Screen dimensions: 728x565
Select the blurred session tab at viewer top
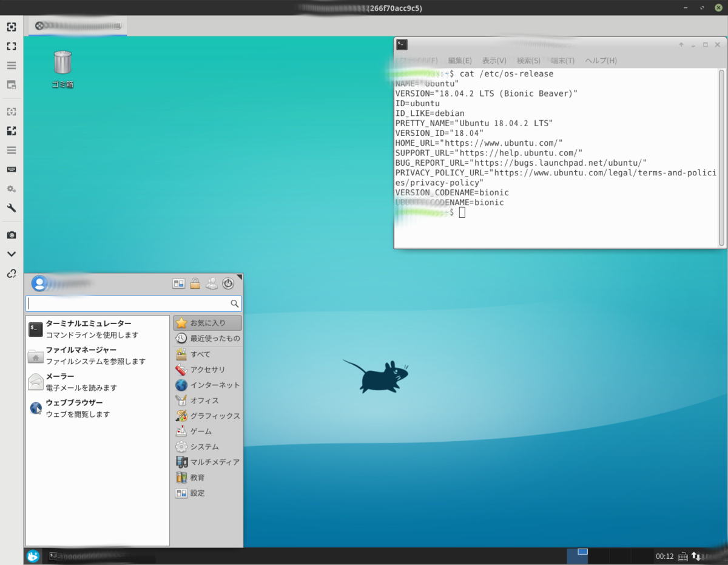pyautogui.click(x=78, y=25)
